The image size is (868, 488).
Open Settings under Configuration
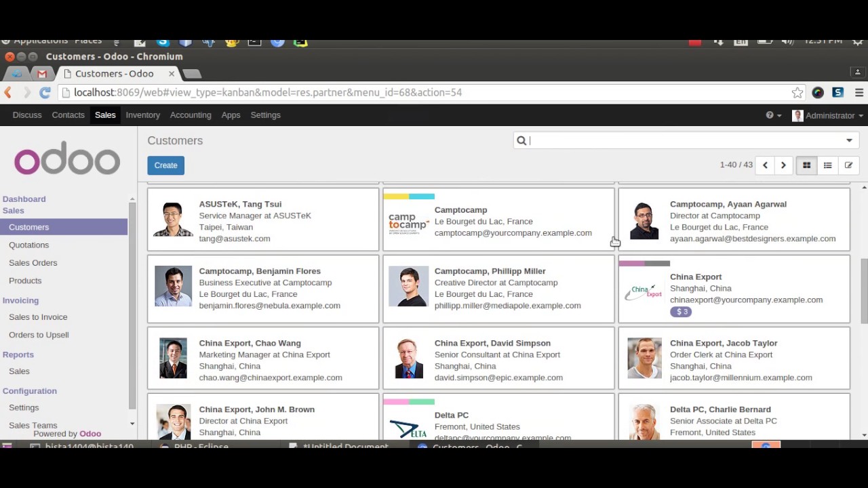pyautogui.click(x=24, y=408)
